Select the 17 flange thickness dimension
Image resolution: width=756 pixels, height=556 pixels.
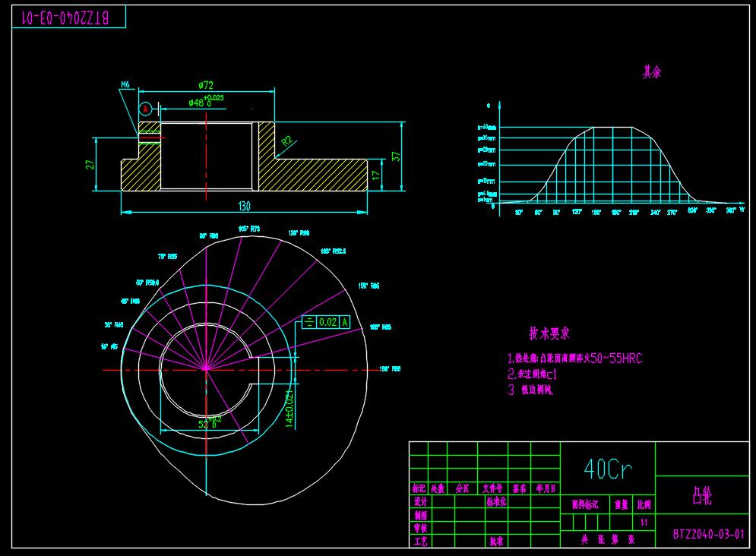click(x=376, y=175)
